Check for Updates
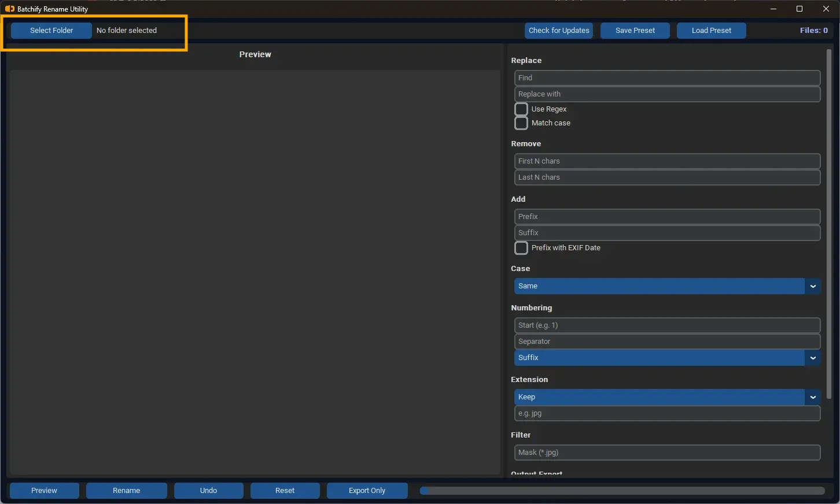Image resolution: width=840 pixels, height=504 pixels. coord(558,30)
